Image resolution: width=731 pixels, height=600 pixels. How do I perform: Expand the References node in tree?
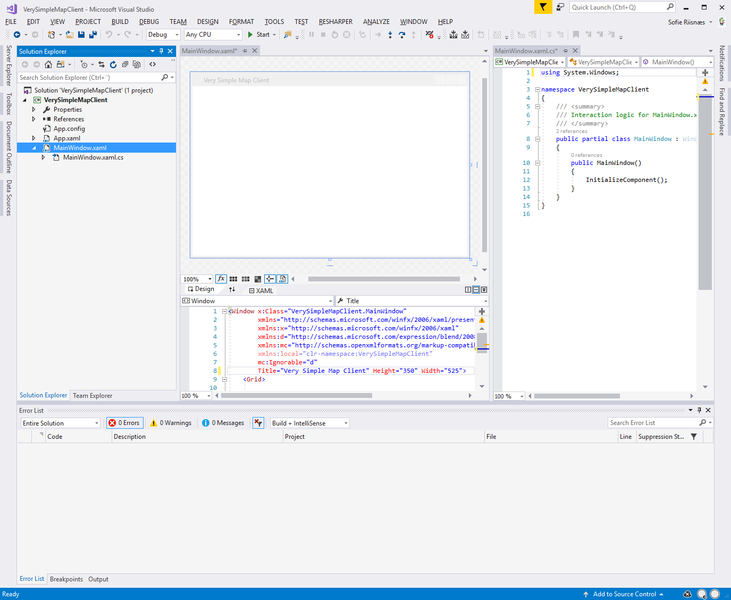coord(34,119)
